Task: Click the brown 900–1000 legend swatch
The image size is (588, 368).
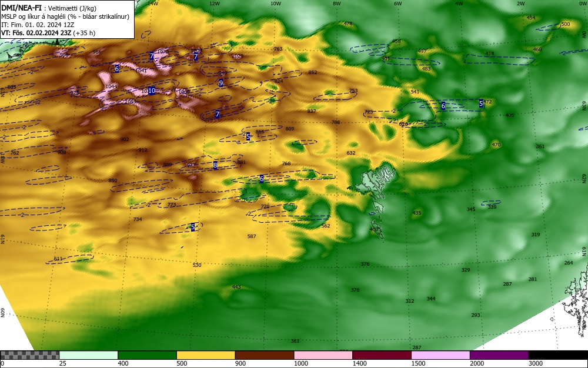Action: coord(265,355)
